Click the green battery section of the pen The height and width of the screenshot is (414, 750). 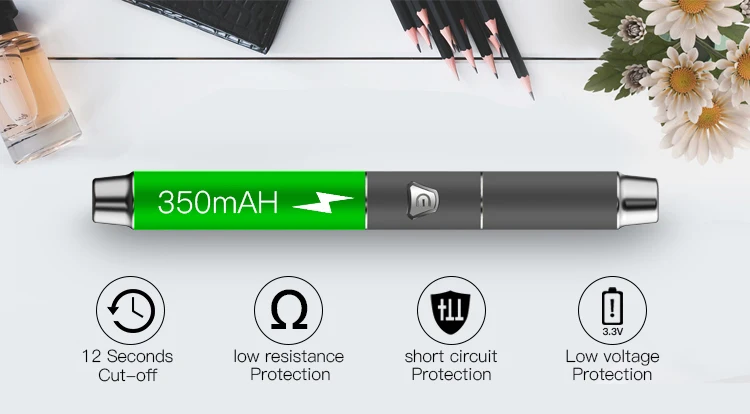point(250,201)
